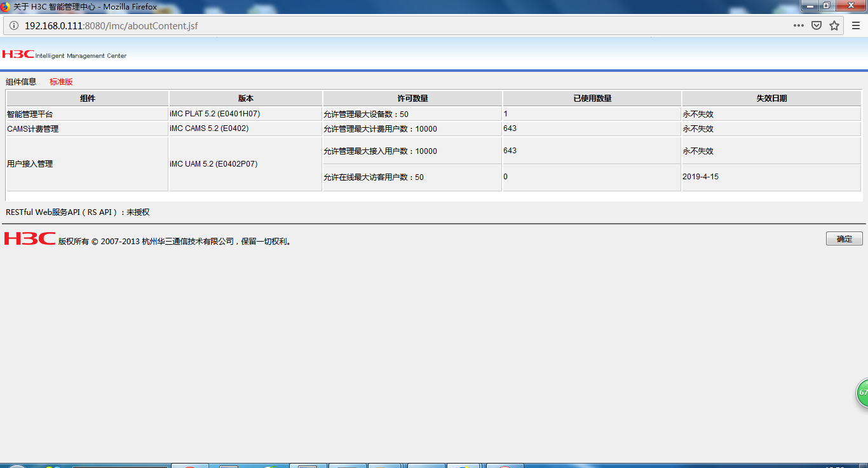Click used count 1 in 智能管理平台 row
Viewport: 868px width, 468px height.
[506, 114]
